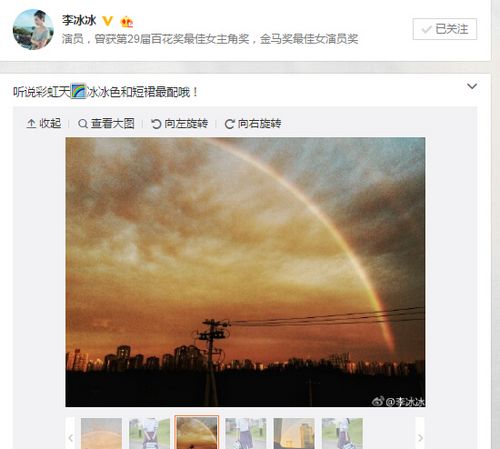Click the rainbow emoji in the post text
This screenshot has height=449, width=500.
pyautogui.click(x=79, y=91)
